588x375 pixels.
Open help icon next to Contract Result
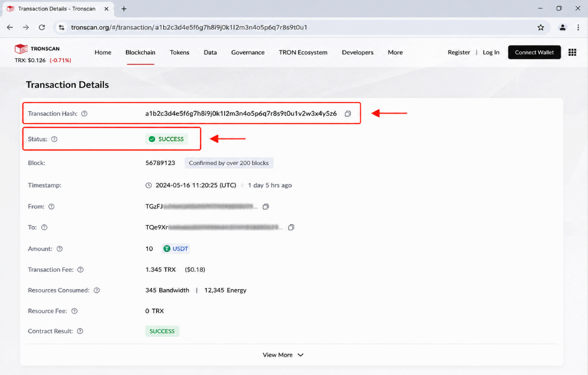click(x=80, y=331)
